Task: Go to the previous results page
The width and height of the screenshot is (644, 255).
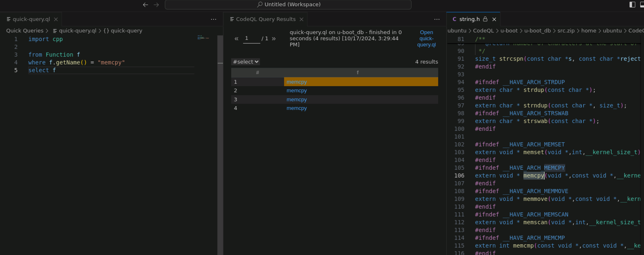Action: pos(237,39)
